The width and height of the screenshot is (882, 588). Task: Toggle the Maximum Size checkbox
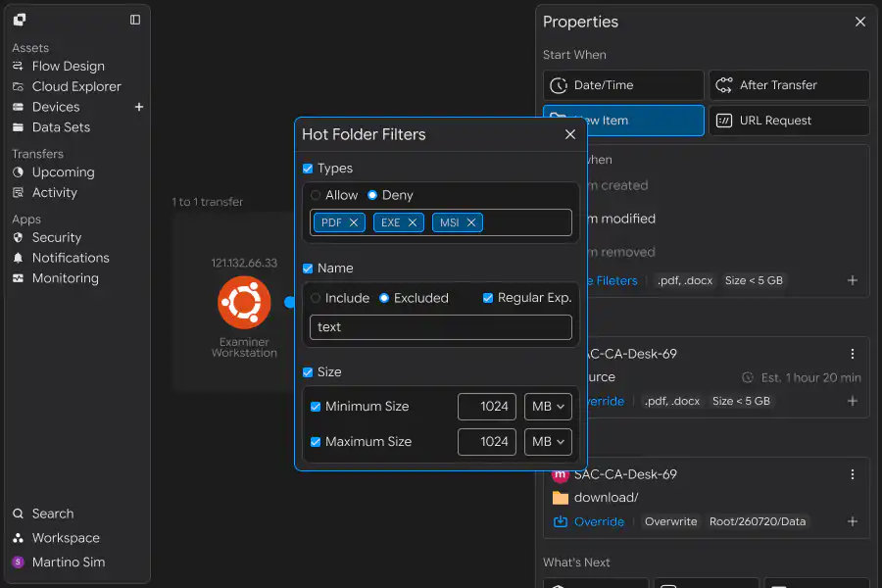316,442
